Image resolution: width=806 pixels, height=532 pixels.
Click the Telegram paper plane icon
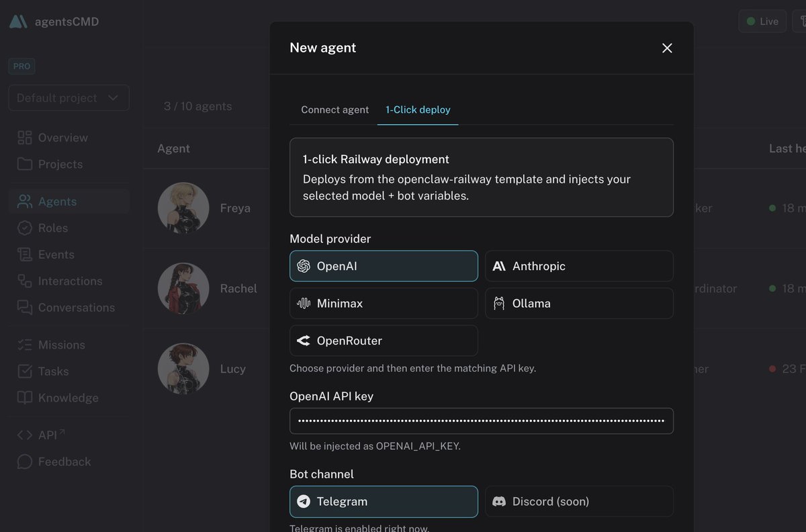(304, 502)
